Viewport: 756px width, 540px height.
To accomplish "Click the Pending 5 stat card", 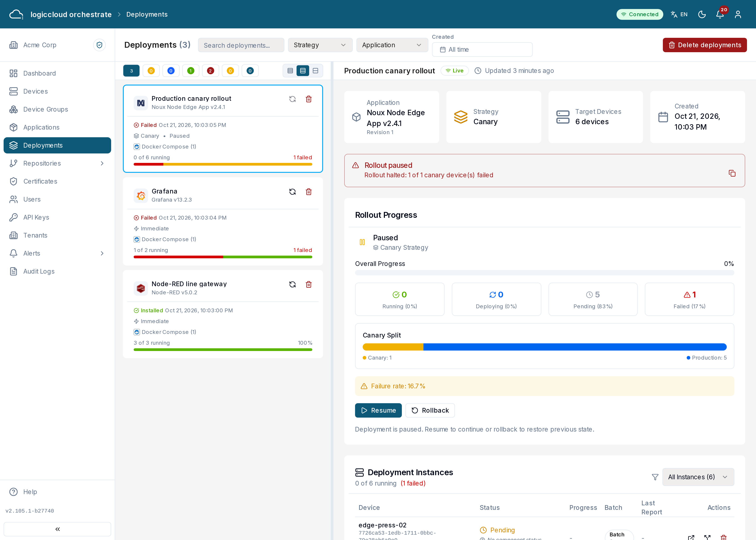I will (593, 299).
